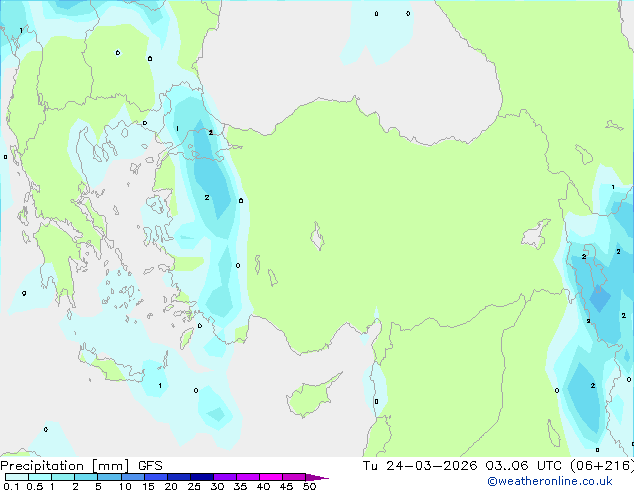634x490 pixels.
Task: Click the legend label '45'
Action: (x=286, y=486)
